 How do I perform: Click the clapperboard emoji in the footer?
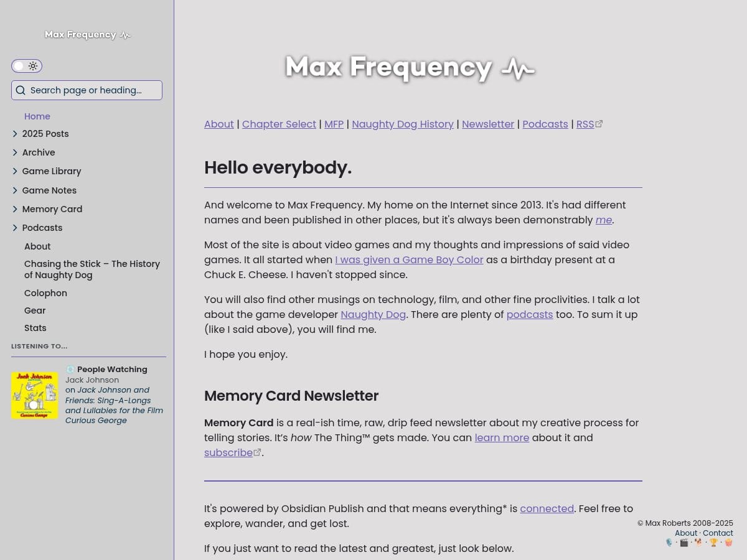(684, 543)
